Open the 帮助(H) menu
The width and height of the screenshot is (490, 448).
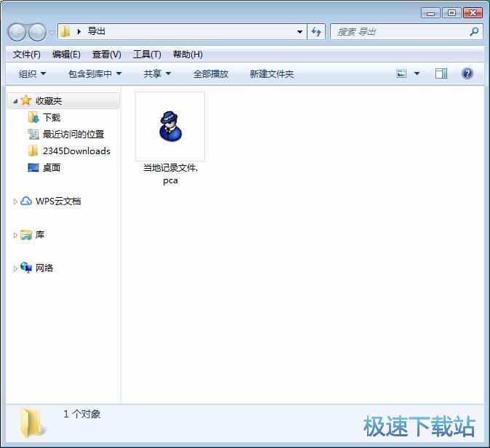188,55
